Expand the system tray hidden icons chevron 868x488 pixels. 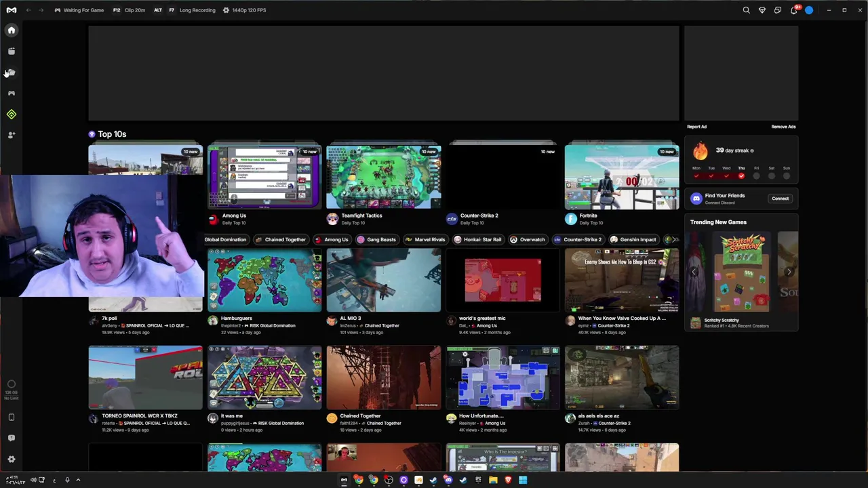(x=78, y=480)
